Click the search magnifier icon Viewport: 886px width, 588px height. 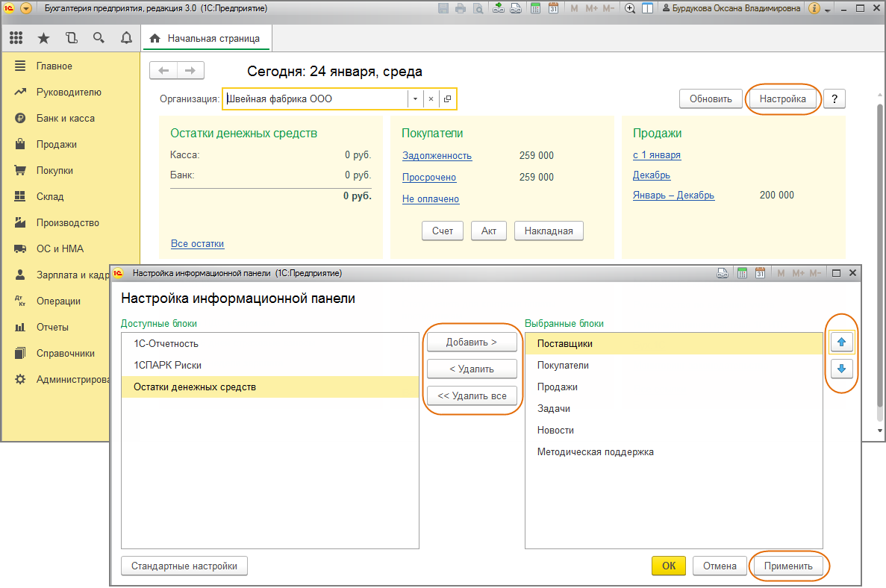point(99,38)
